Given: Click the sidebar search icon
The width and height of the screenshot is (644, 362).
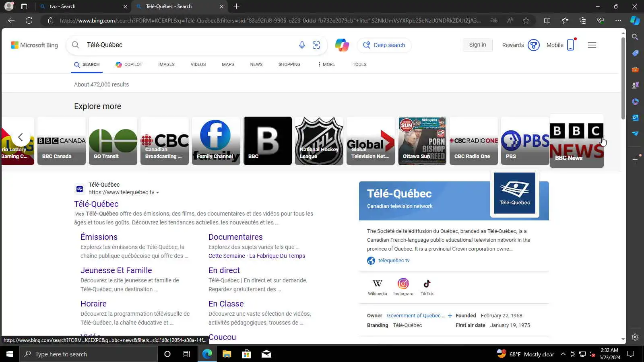Looking at the screenshot, I should 635,37.
